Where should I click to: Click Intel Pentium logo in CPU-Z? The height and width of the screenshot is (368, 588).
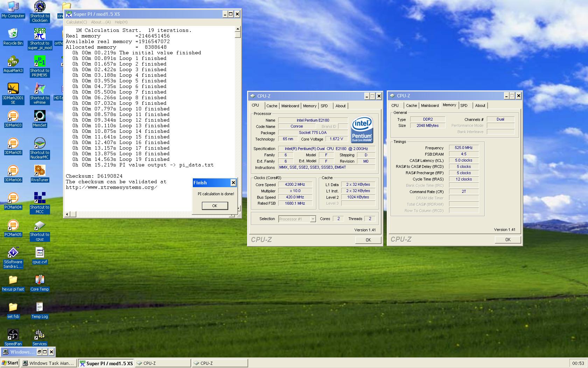pos(362,130)
